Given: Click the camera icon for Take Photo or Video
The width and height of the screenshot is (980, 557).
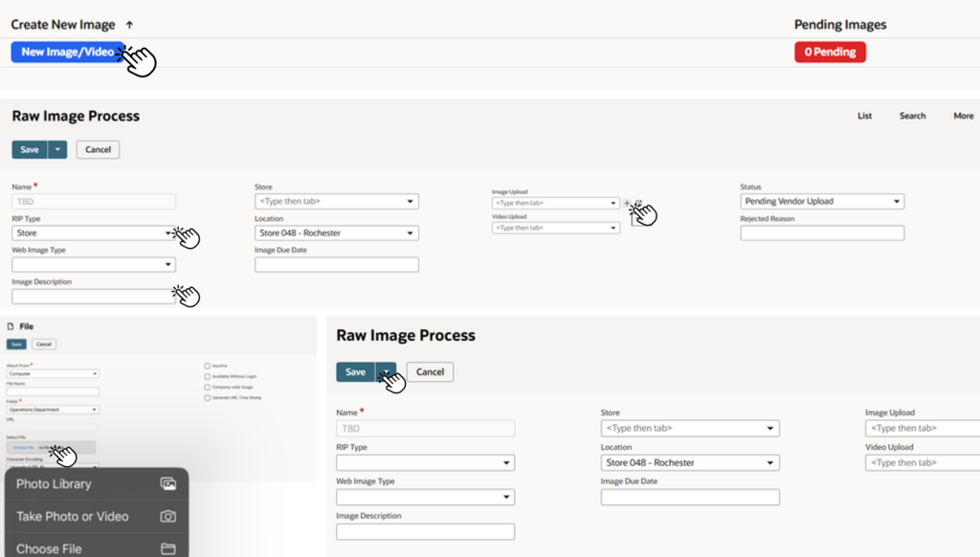Looking at the screenshot, I should coord(167,517).
